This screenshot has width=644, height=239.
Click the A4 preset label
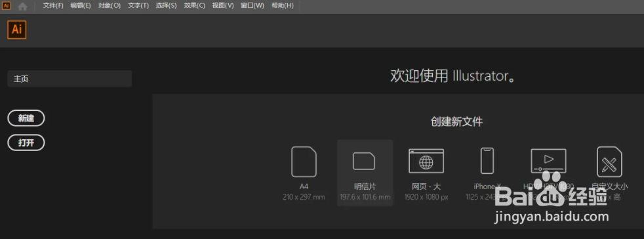[304, 186]
